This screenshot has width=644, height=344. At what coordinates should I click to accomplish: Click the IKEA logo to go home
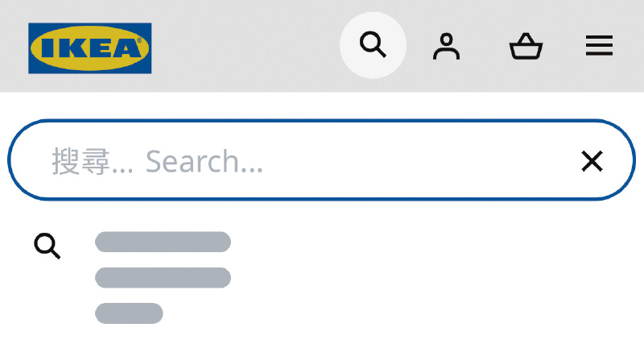90,48
